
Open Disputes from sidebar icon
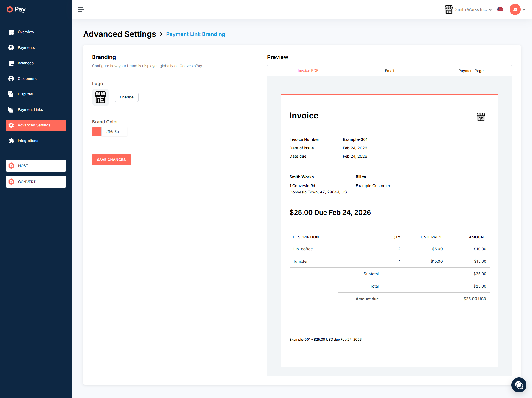11,94
